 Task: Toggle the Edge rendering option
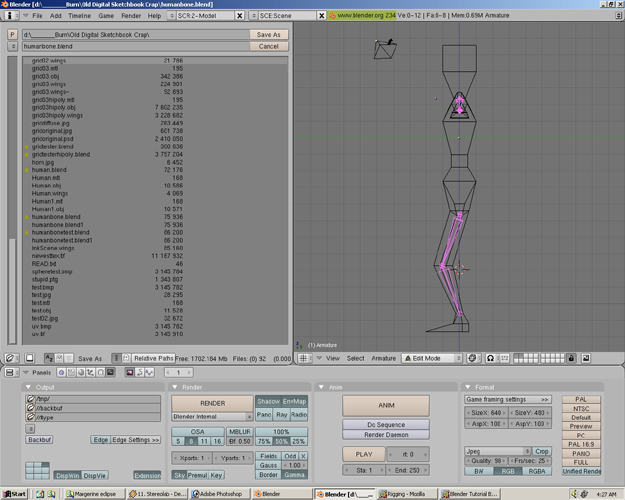tap(100, 439)
